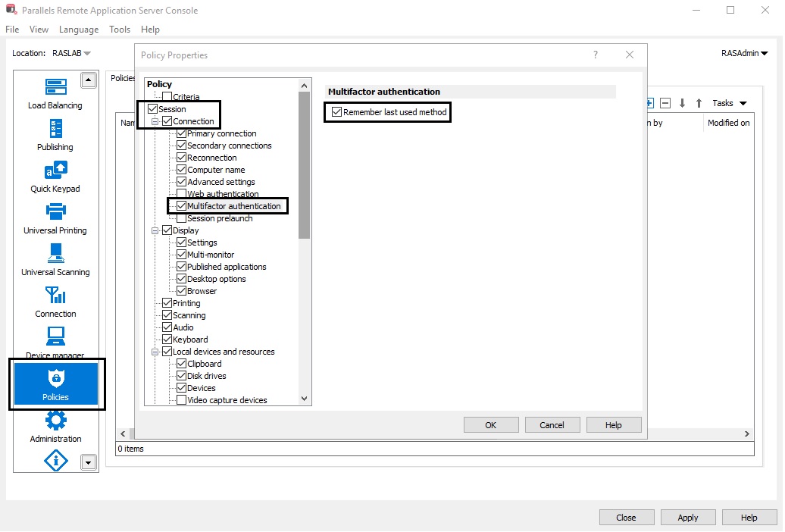This screenshot has height=532, width=785.
Task: Click Help button in Policy Properties dialog
Action: (x=613, y=425)
